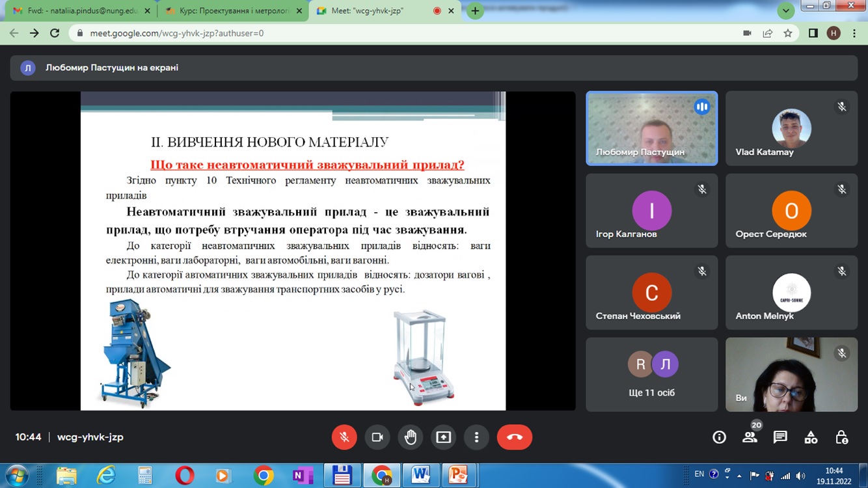This screenshot has height=488, width=868.
Task: Open PowerPoint from the taskbar
Action: pyautogui.click(x=458, y=476)
